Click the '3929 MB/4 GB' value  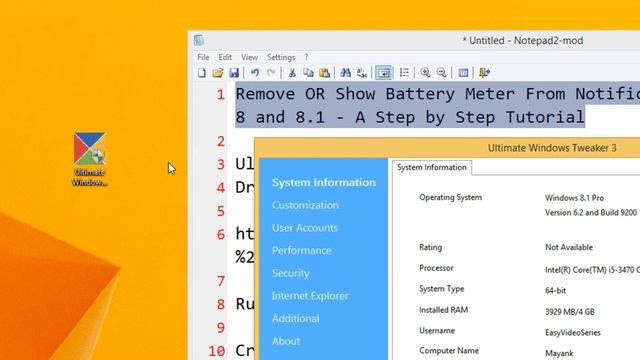click(570, 312)
